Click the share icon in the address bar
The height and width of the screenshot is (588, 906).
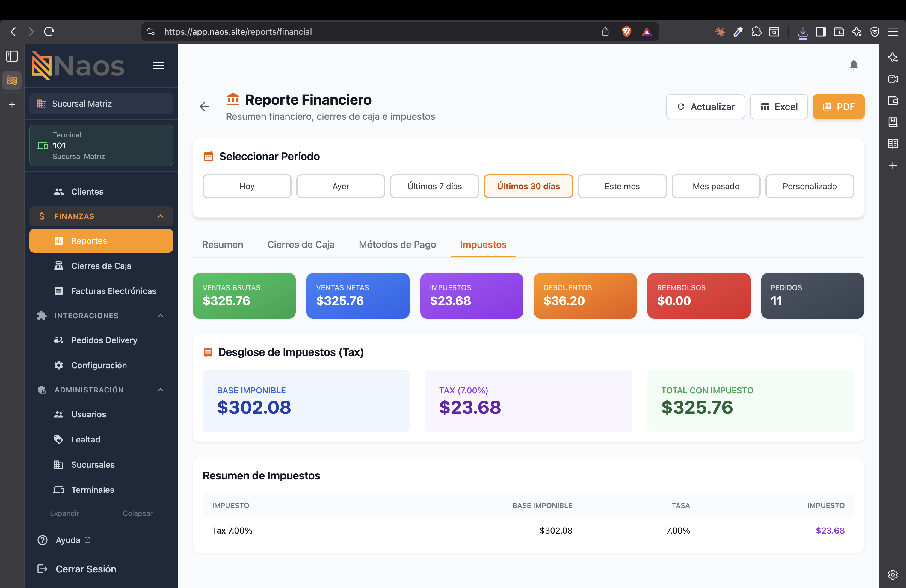[x=605, y=31]
